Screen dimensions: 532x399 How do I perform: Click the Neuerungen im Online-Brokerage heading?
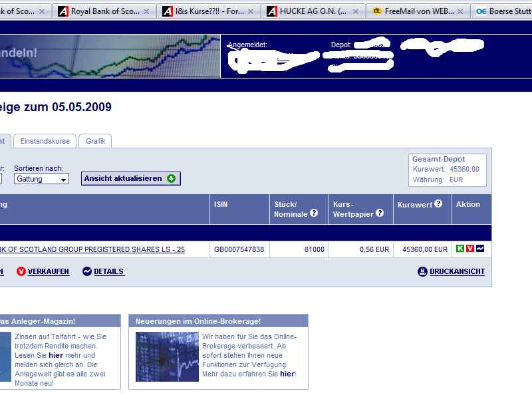(x=198, y=321)
